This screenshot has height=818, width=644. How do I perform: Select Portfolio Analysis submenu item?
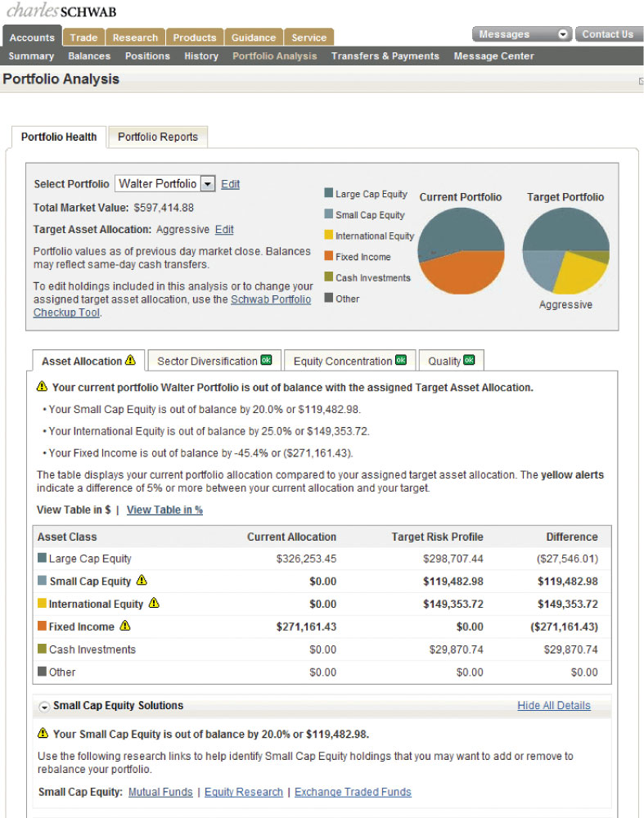tap(274, 56)
